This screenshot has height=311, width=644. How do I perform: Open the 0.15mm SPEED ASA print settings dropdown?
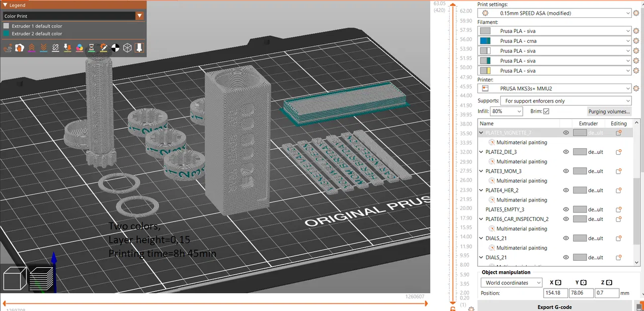click(x=554, y=13)
